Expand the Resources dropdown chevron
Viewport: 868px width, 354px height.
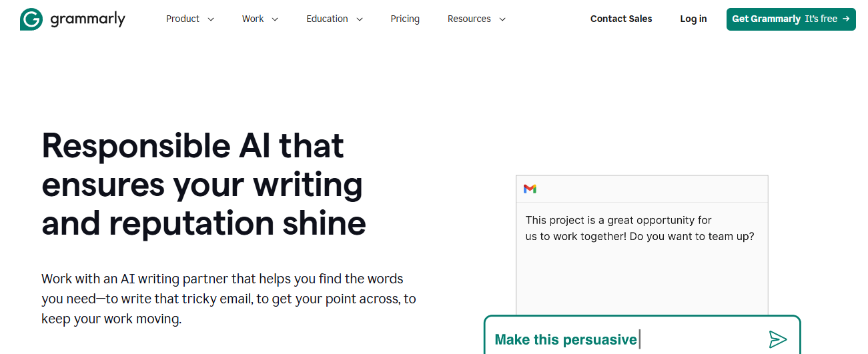(502, 19)
